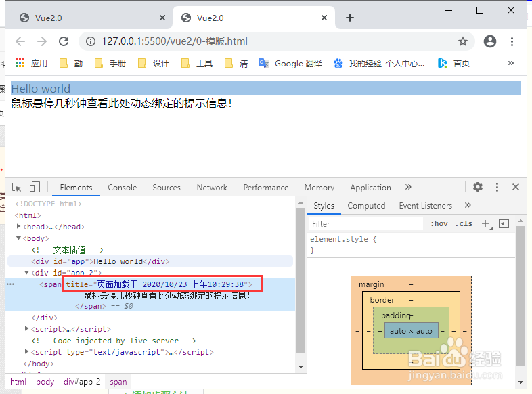Viewport: 532px width, 394px height.
Task: Expand the first script node
Action: 27,328
